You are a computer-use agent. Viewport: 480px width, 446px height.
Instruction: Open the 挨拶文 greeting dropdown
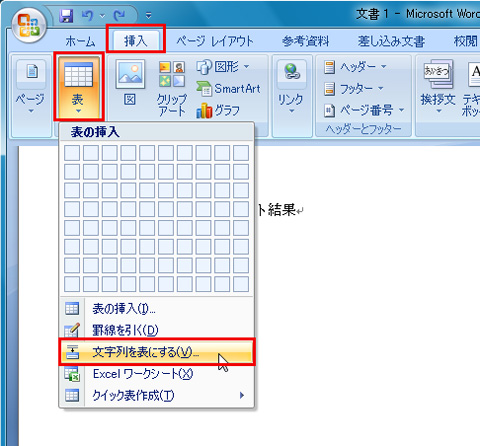tap(438, 87)
